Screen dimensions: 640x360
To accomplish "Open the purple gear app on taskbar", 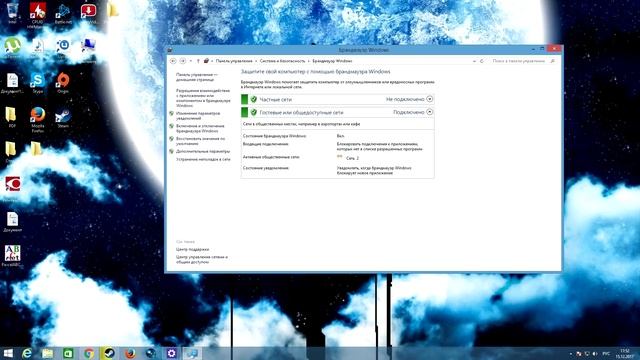I will pos(171,353).
